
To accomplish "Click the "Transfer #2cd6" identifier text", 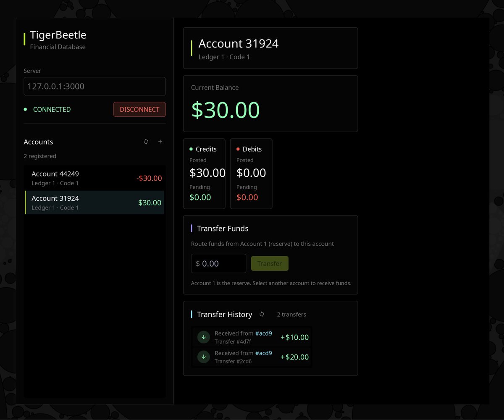I will click(x=233, y=361).
